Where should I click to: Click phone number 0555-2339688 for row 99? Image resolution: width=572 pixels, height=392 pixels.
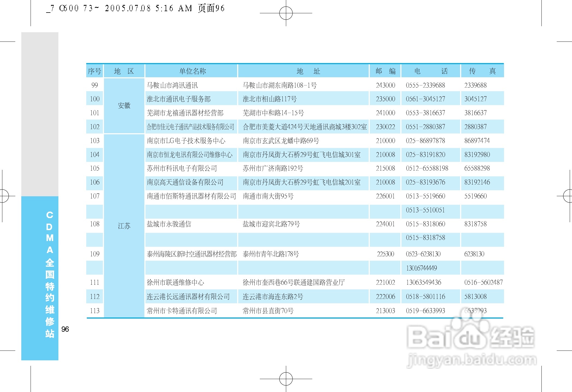click(x=425, y=85)
